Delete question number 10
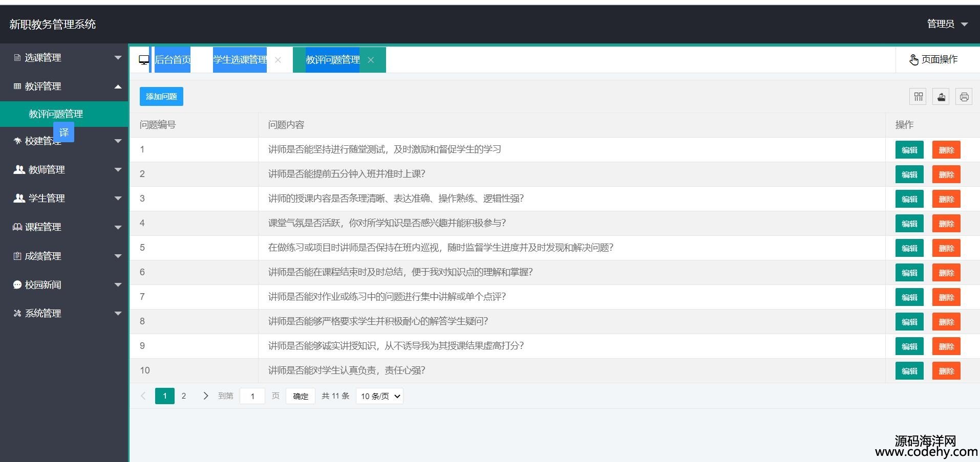 click(x=946, y=371)
